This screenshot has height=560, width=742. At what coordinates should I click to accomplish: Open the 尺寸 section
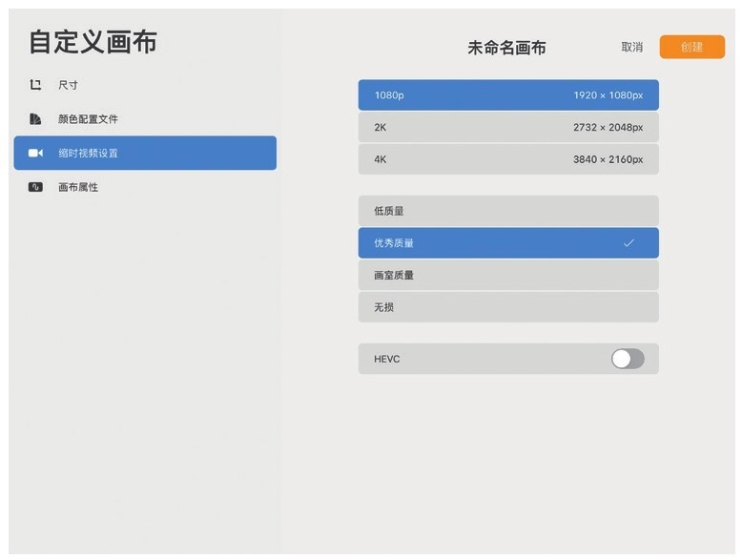point(145,85)
